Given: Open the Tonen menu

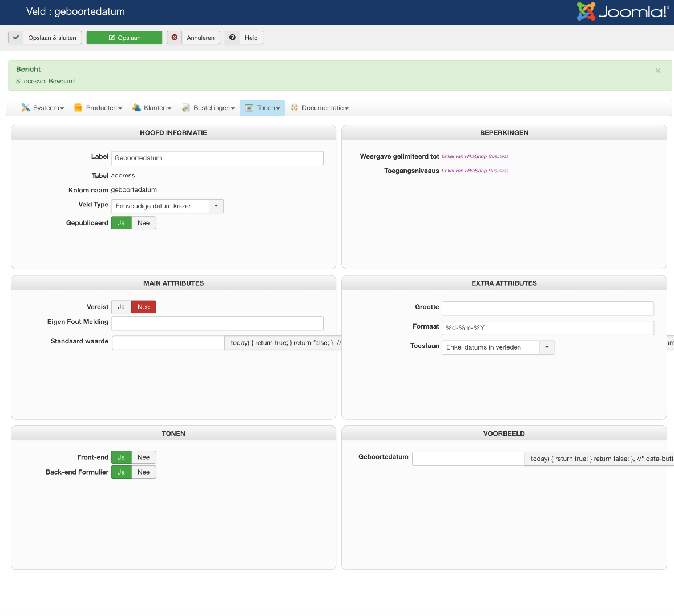Looking at the screenshot, I should [x=263, y=108].
